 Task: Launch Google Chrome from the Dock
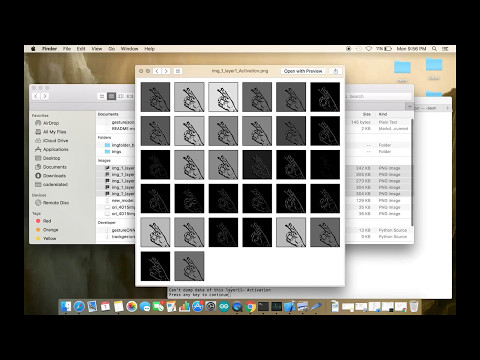coord(250,306)
